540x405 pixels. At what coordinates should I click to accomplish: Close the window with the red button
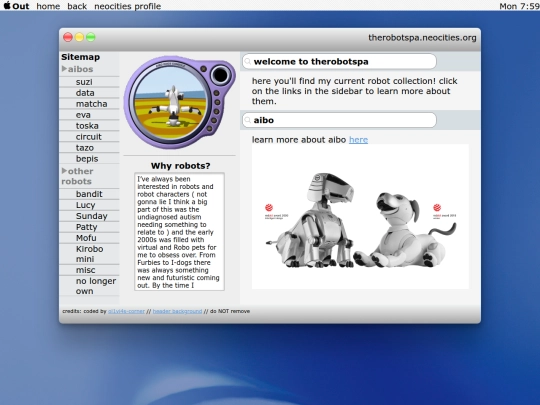tap(68, 37)
